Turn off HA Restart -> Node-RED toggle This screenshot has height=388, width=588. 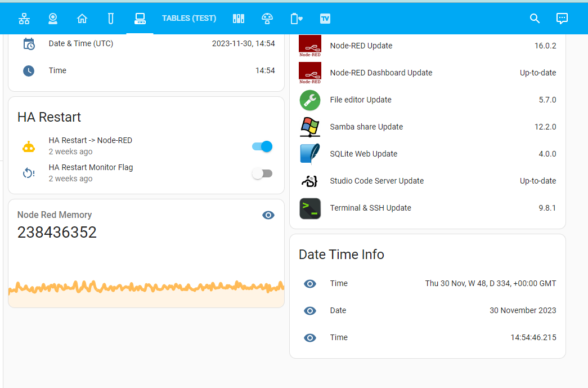(262, 146)
